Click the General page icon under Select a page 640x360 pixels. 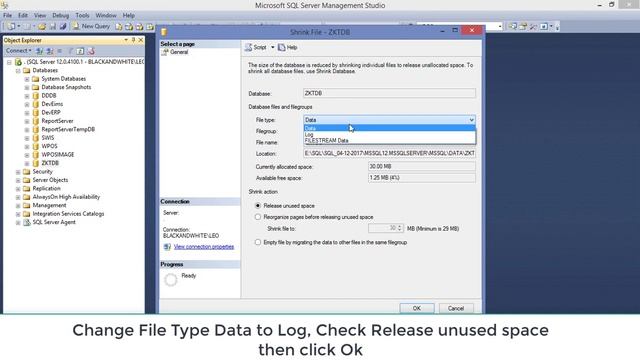click(x=165, y=52)
